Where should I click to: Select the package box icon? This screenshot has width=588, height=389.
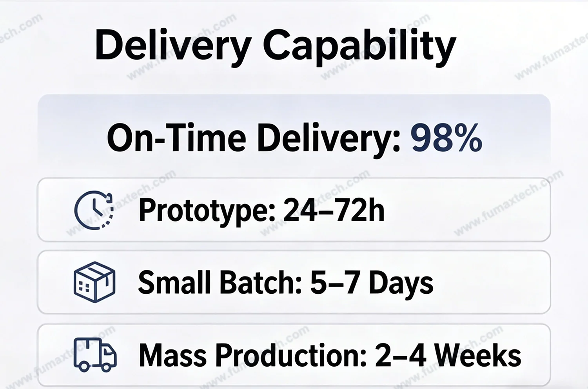[x=94, y=282]
